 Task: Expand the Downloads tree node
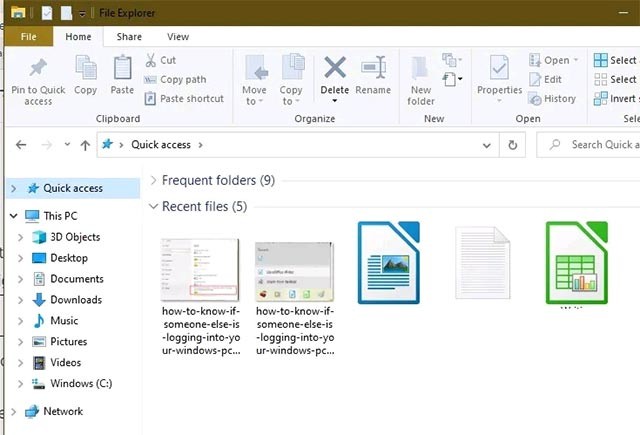(22, 300)
